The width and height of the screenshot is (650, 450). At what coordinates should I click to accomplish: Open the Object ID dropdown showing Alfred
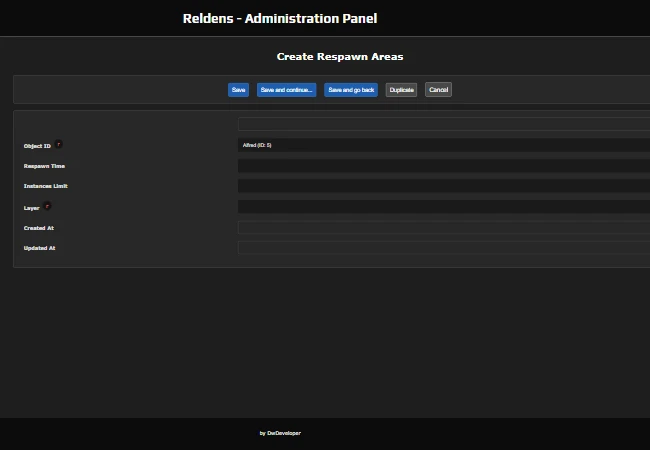click(x=444, y=145)
